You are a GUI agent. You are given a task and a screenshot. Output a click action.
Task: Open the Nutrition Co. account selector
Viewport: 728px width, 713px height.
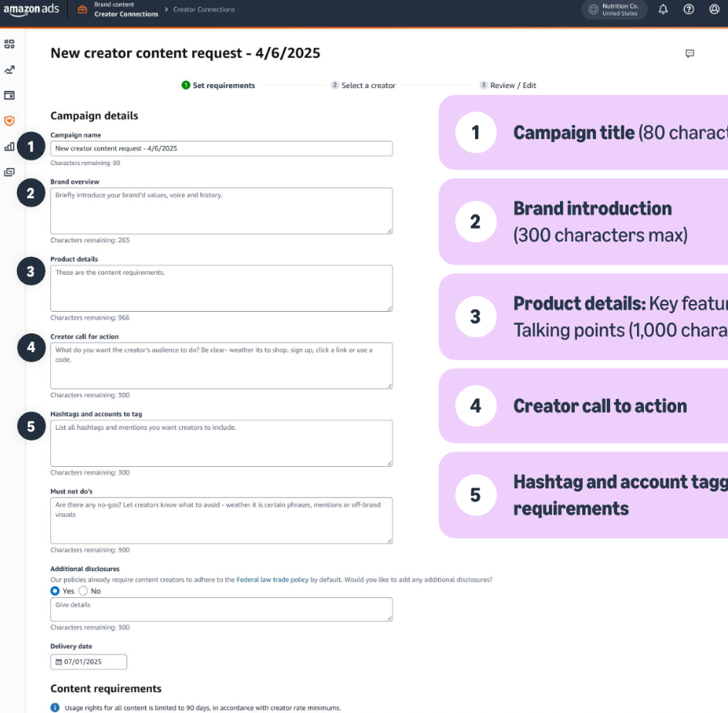click(614, 10)
